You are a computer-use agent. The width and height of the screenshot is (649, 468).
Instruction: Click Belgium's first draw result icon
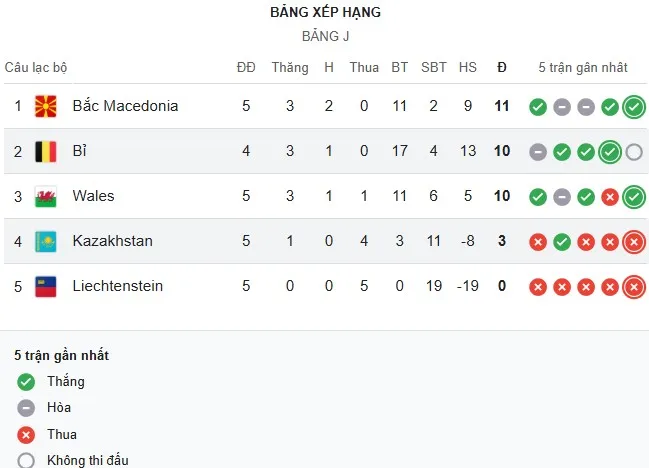[x=538, y=152]
